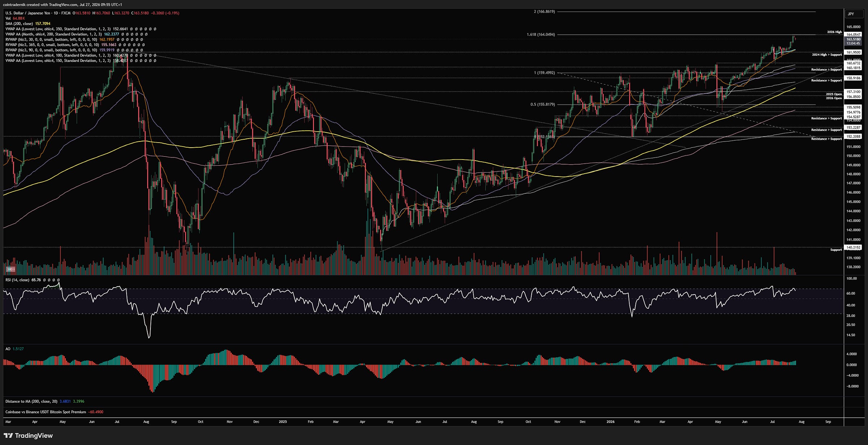Click the daily change "-0.3060 (-0.19%)"

165,13
